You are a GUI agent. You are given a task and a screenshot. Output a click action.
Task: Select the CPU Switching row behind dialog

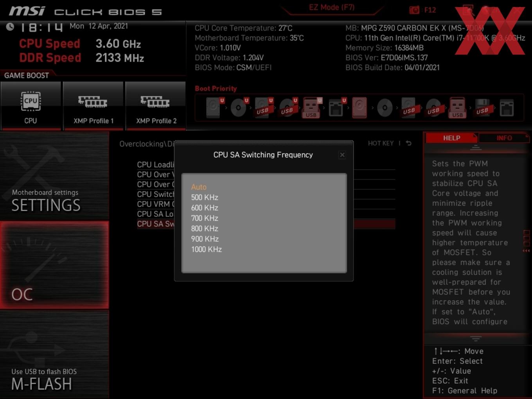tap(156, 194)
